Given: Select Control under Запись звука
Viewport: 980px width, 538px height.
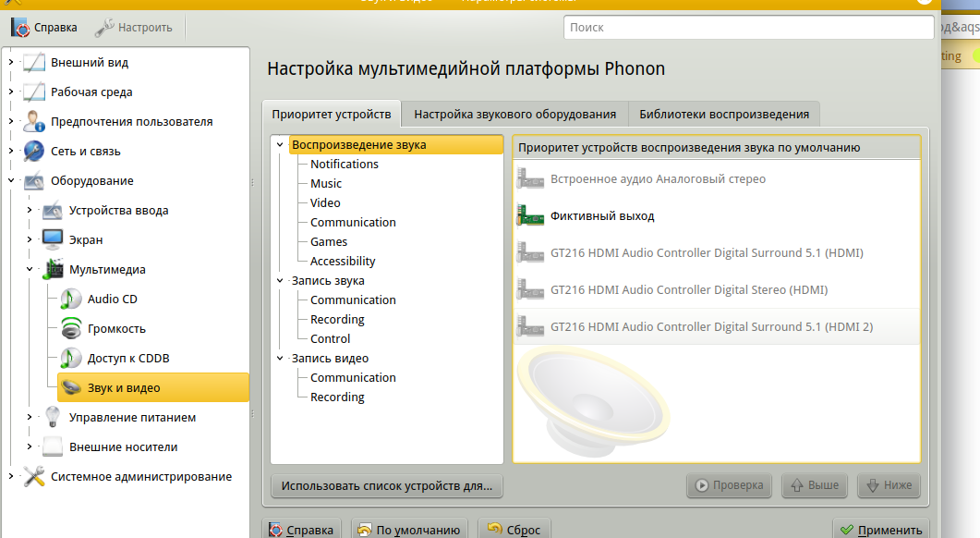Looking at the screenshot, I should (331, 338).
